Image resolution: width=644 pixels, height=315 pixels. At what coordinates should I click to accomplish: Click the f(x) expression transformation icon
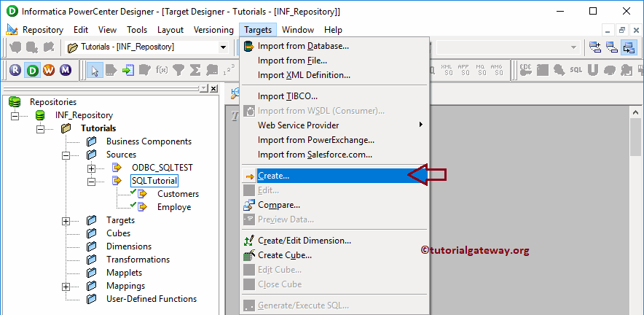click(x=162, y=70)
